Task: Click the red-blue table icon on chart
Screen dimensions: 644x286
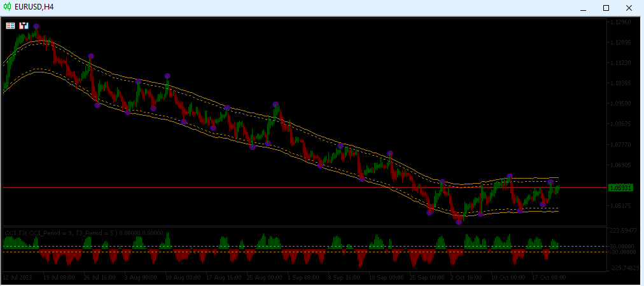Action: pos(10,25)
